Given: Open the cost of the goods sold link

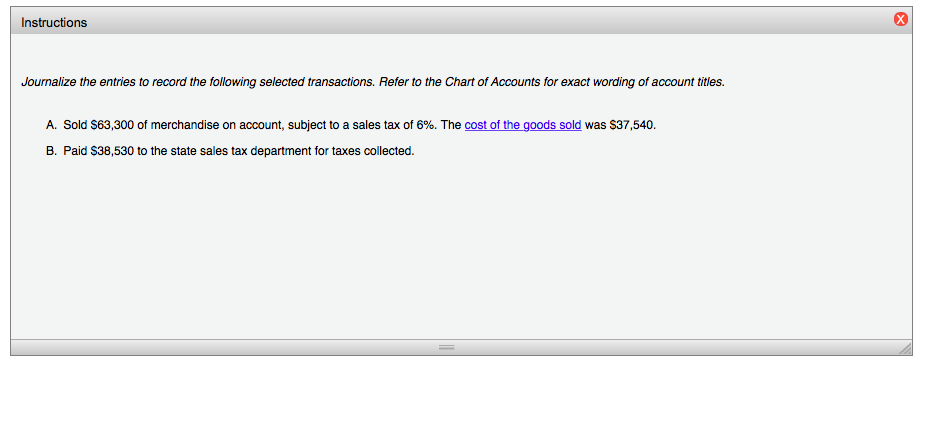Looking at the screenshot, I should (x=523, y=125).
